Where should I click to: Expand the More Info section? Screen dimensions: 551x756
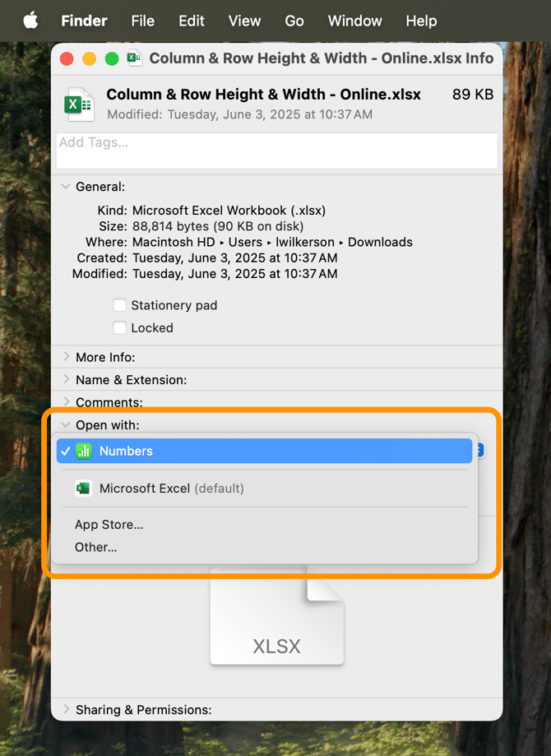tap(66, 357)
